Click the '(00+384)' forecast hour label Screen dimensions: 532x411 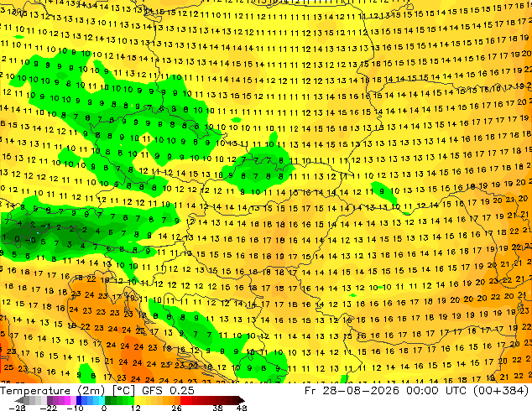pyautogui.click(x=503, y=391)
